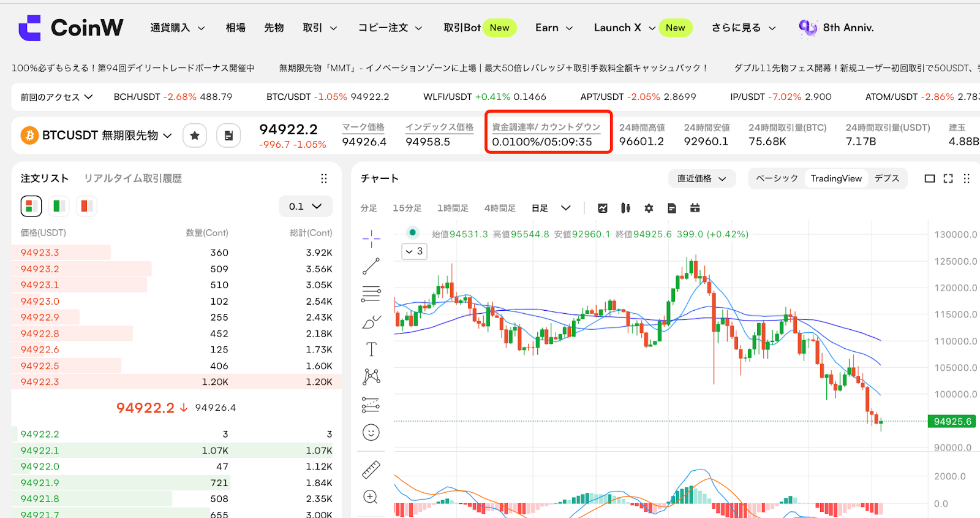Open contract info icon beside star
The image size is (980, 518).
(228, 135)
